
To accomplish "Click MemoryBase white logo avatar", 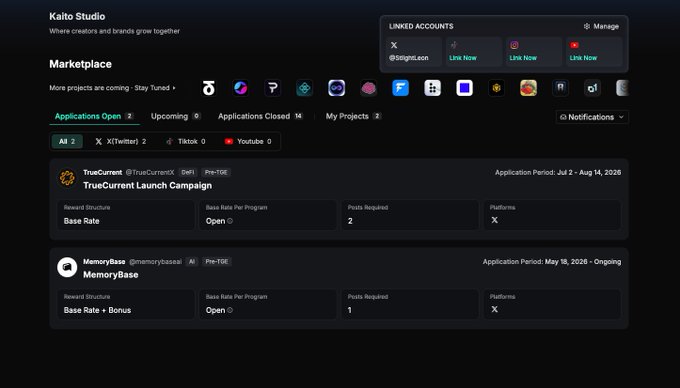I will (x=67, y=267).
